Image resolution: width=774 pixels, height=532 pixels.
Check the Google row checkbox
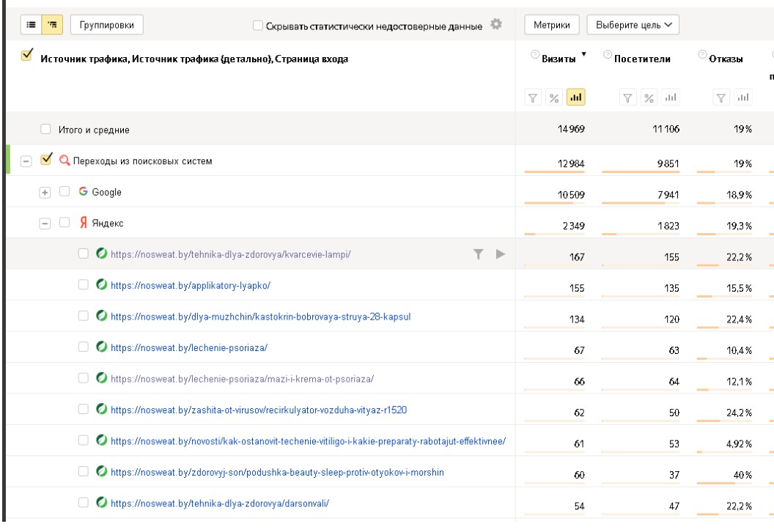click(x=64, y=193)
